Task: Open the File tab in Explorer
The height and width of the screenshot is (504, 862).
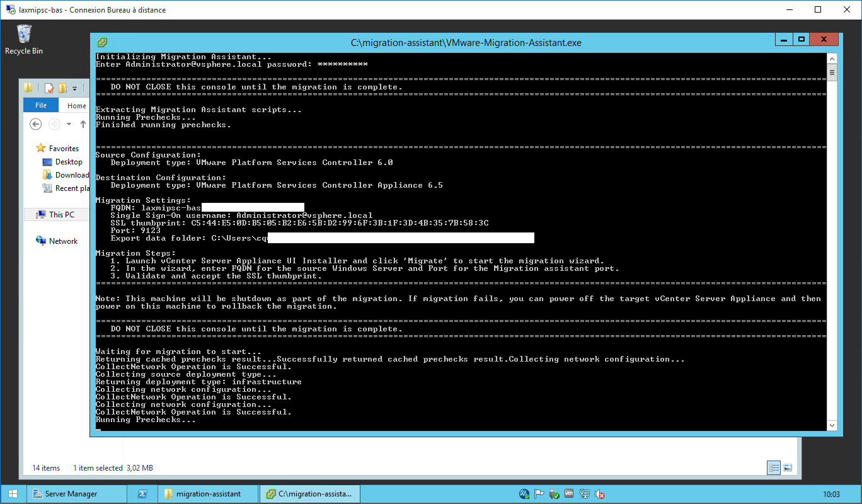Action: click(x=41, y=106)
